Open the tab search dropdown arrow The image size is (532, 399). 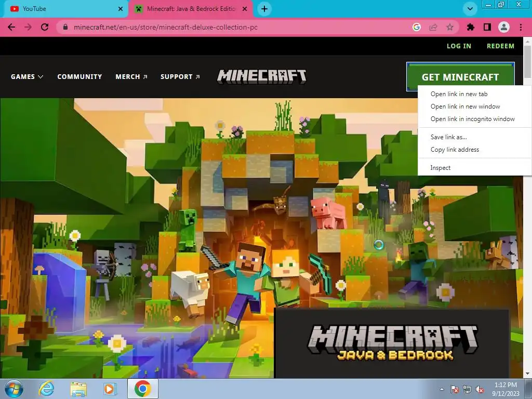point(470,9)
